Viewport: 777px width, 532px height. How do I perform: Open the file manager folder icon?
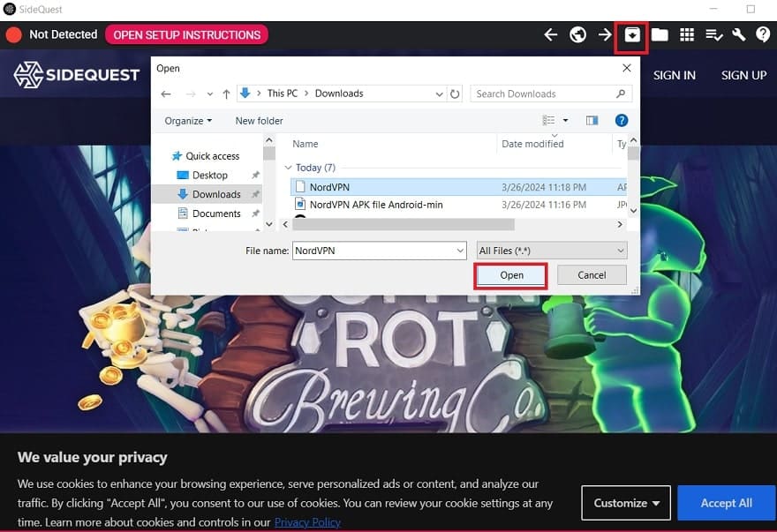click(660, 34)
